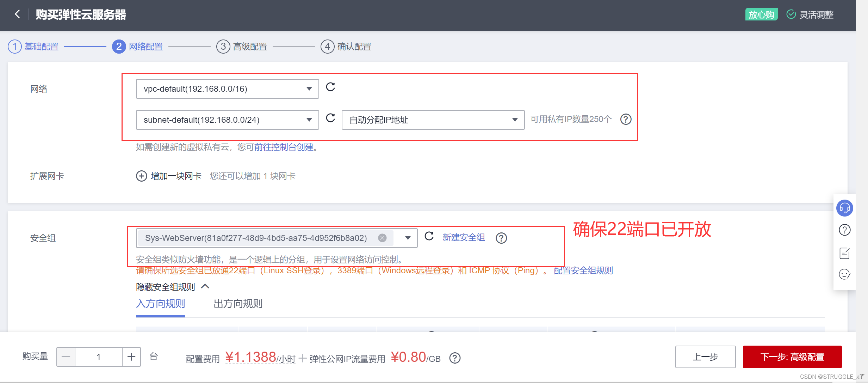The width and height of the screenshot is (868, 383).
Task: Switch to 出方向规则 tab
Action: coord(238,304)
